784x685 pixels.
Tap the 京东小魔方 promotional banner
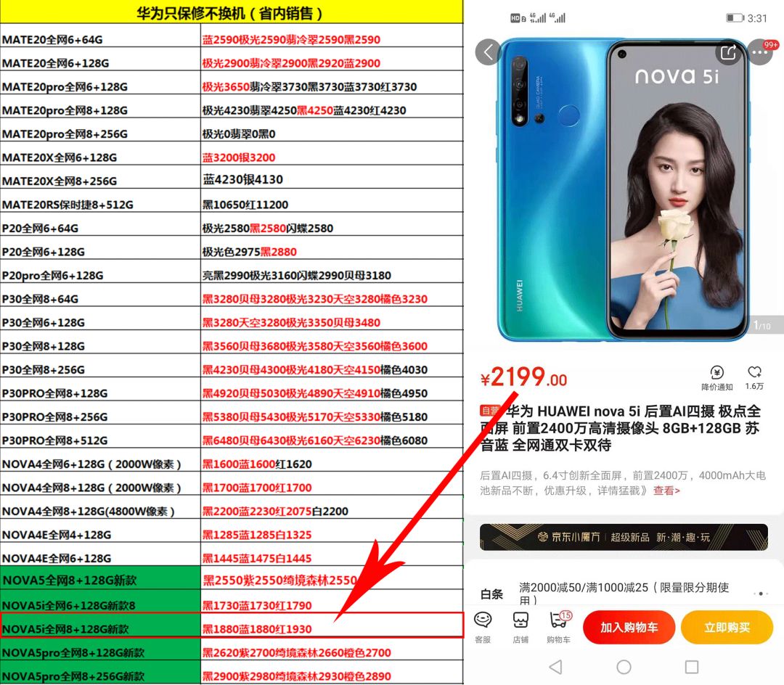click(624, 537)
